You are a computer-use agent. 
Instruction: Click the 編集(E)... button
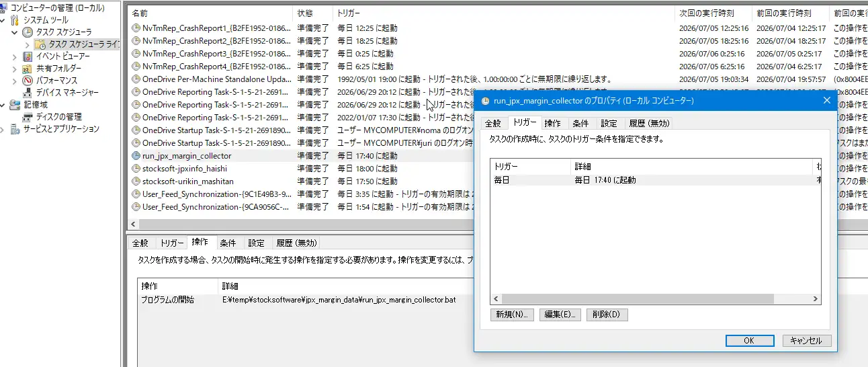coord(560,315)
